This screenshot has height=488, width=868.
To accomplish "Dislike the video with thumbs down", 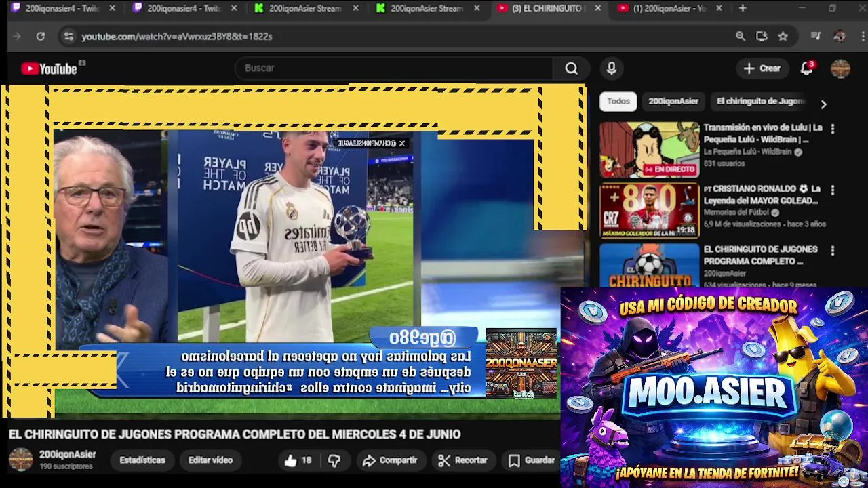I will pos(334,460).
